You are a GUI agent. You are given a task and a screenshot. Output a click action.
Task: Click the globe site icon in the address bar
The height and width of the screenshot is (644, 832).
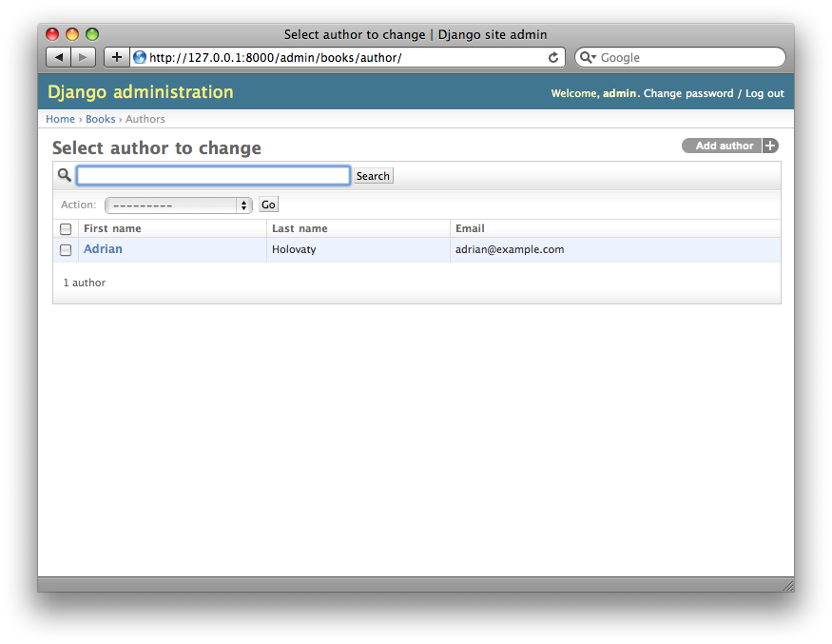point(140,57)
